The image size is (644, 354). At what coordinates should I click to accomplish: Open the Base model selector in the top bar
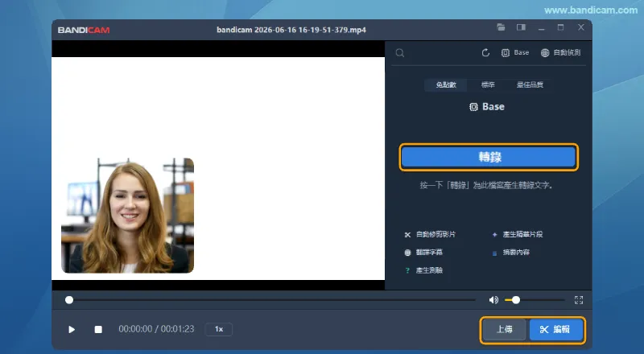[515, 52]
